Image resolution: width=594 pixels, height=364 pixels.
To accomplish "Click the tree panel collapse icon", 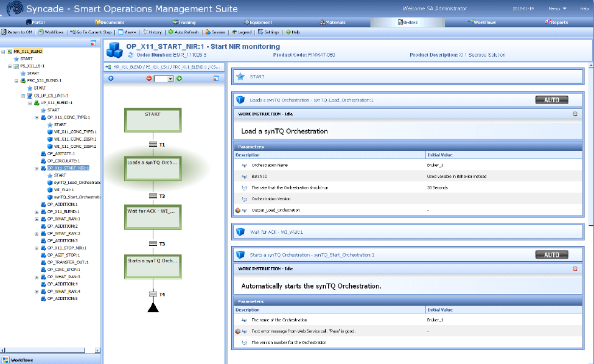I will [93, 44].
